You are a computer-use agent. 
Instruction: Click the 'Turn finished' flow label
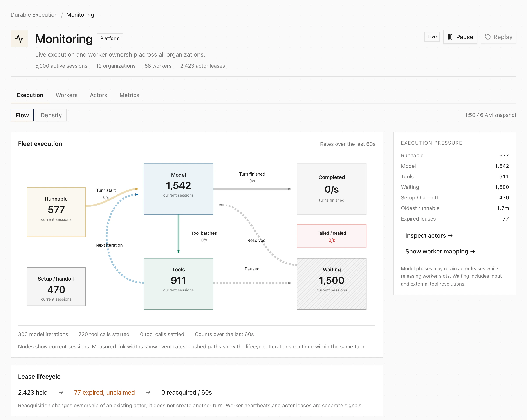(x=252, y=174)
